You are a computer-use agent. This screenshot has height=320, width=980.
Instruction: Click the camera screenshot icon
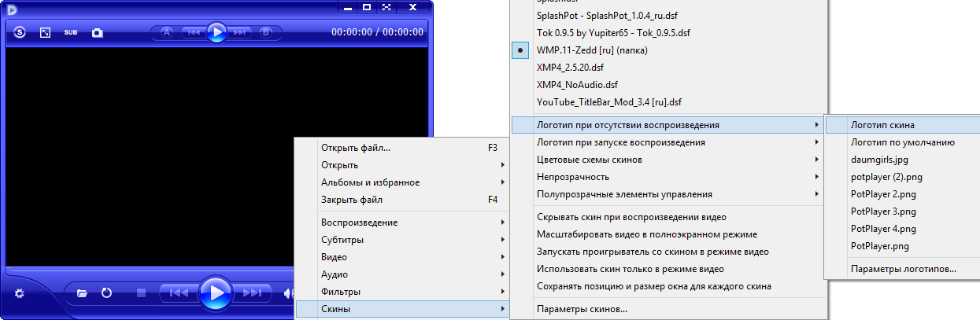coord(98,33)
